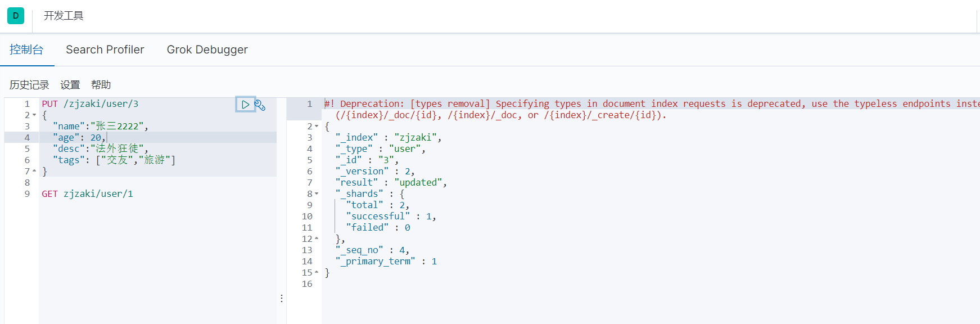Open the 设置 console settings
The image size is (980, 324).
[x=70, y=85]
